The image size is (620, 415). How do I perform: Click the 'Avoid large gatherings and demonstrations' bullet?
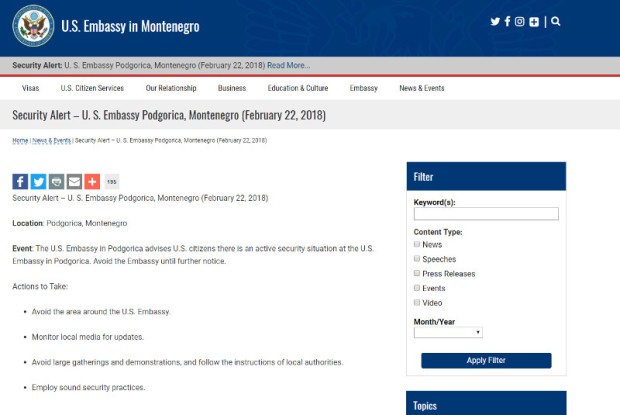click(187, 362)
